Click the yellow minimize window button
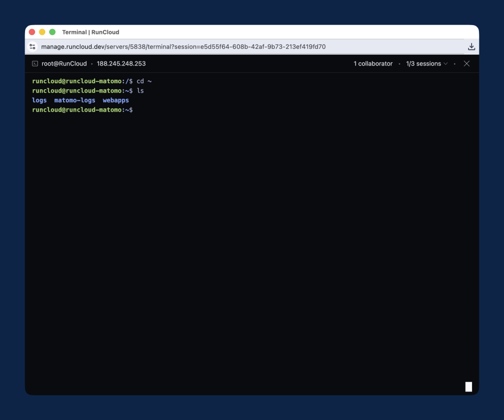504x420 pixels. [x=42, y=32]
